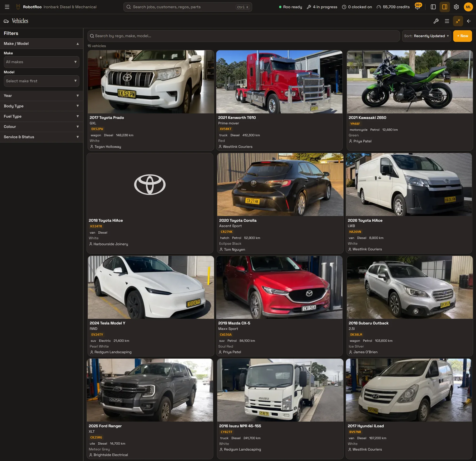Expand the Year filter section
Screen dimensions: 476x461
pos(41,96)
